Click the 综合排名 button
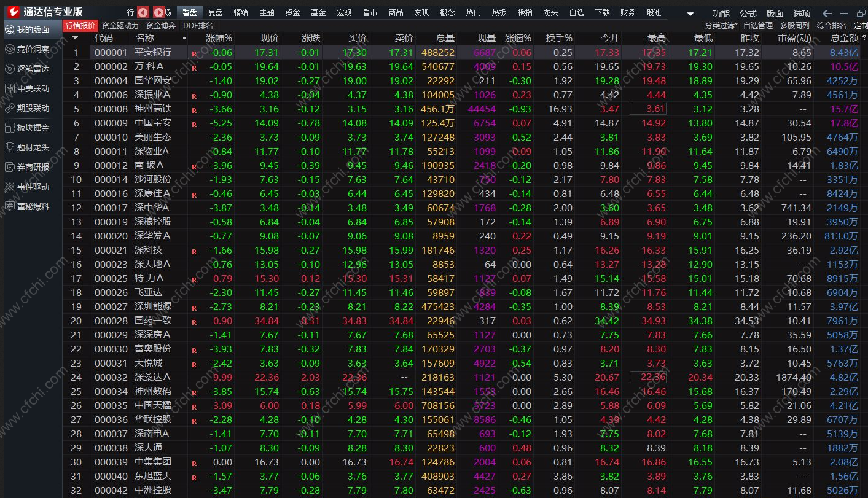This screenshot has height=498, width=868. (831, 26)
